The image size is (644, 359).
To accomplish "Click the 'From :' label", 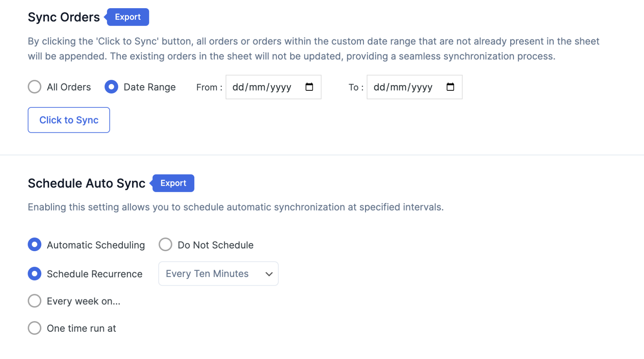I will [209, 87].
